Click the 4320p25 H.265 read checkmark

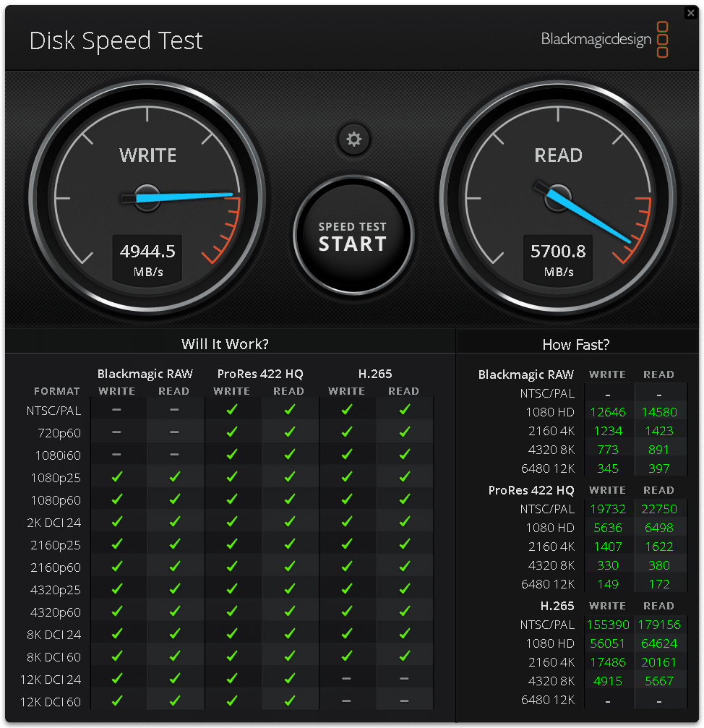tap(405, 588)
